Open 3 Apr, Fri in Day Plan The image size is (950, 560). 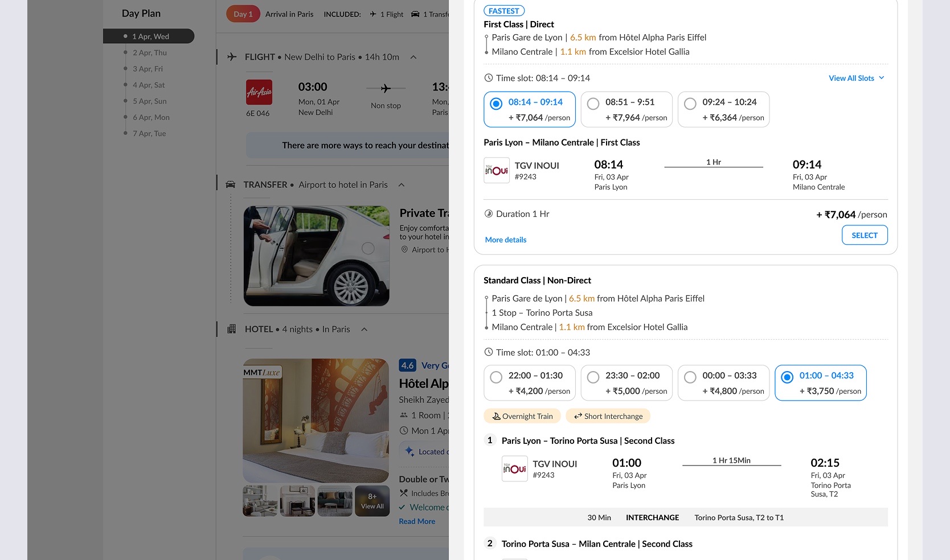tap(148, 69)
